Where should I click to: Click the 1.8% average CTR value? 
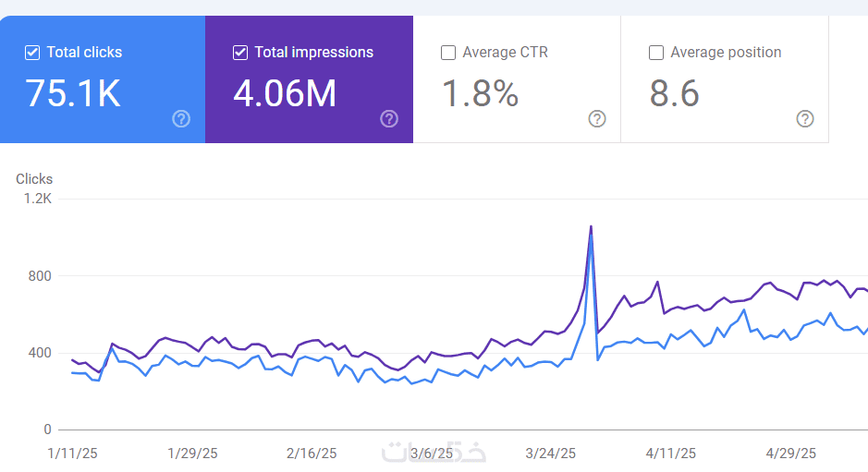click(x=480, y=93)
